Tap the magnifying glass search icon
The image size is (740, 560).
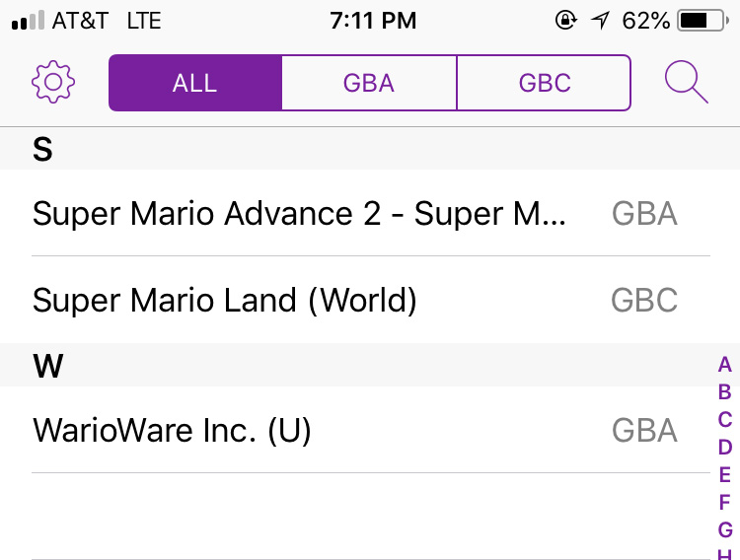(686, 82)
